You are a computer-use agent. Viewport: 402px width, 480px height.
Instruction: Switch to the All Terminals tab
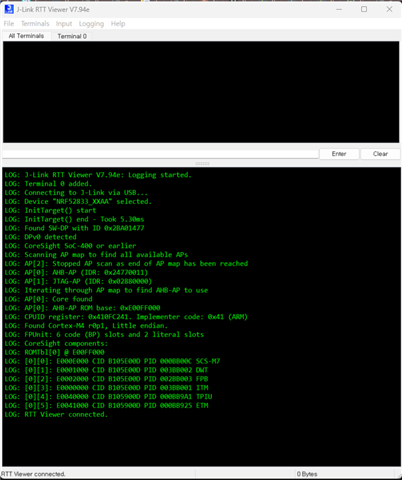pyautogui.click(x=26, y=36)
